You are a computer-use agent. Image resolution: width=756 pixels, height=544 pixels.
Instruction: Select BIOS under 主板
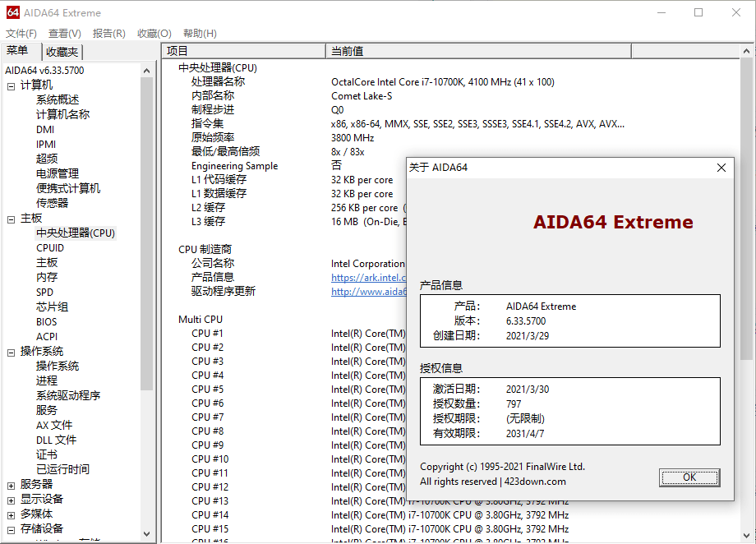47,322
